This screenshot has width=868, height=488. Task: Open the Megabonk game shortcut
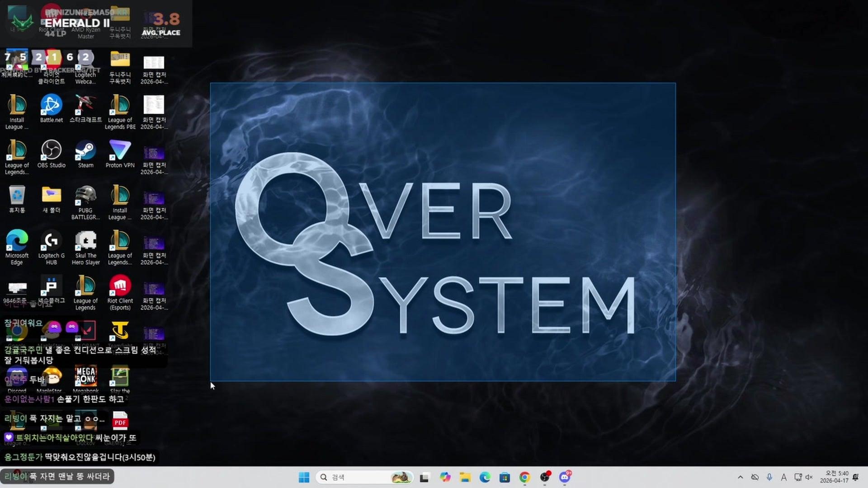85,377
